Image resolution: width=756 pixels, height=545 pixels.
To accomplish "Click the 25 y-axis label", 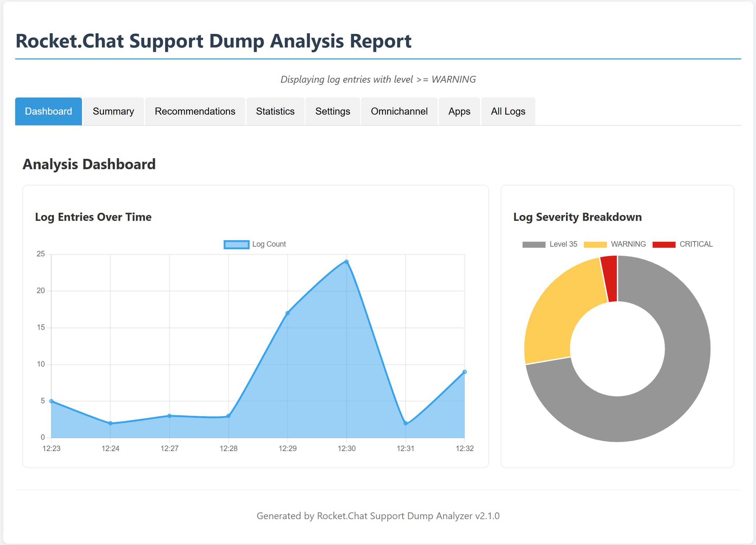I will tap(41, 254).
